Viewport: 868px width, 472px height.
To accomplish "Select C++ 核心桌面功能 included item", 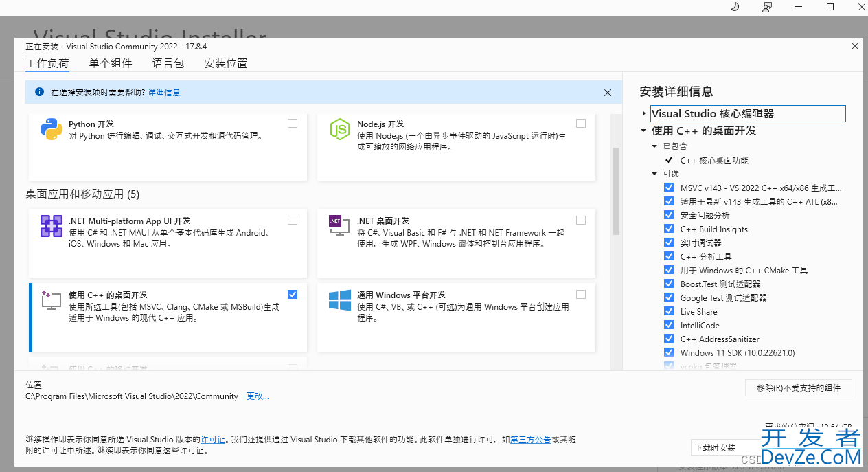I will 714,160.
